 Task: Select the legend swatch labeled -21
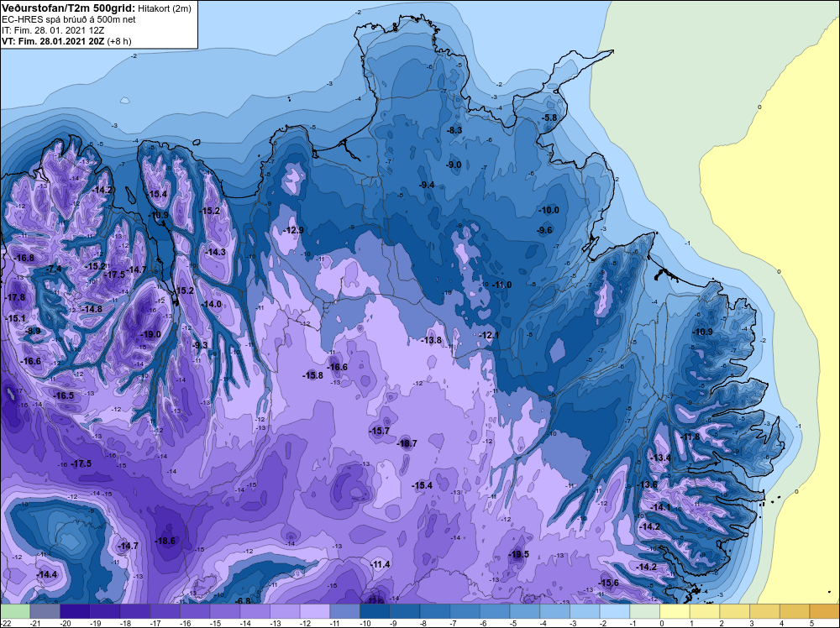point(45,611)
